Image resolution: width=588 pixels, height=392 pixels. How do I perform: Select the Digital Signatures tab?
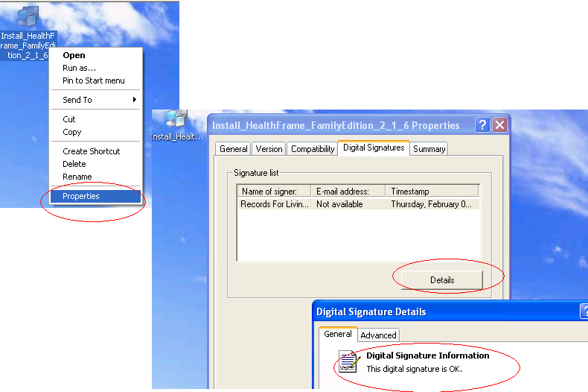tap(374, 148)
